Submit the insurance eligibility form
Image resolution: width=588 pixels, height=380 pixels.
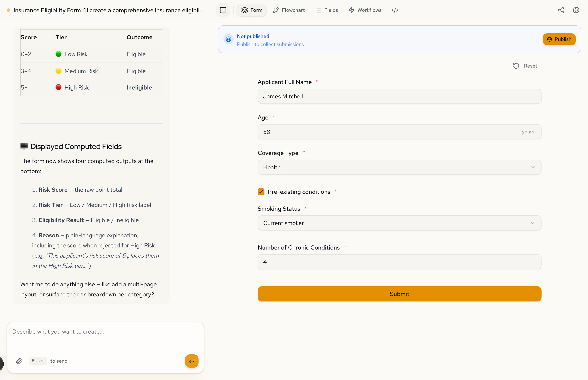click(399, 294)
